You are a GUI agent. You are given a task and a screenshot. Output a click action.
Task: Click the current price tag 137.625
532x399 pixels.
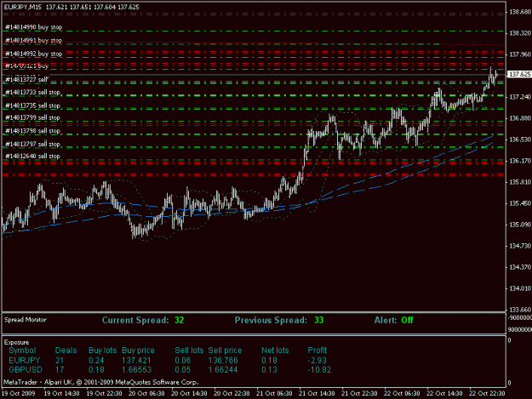(519, 74)
